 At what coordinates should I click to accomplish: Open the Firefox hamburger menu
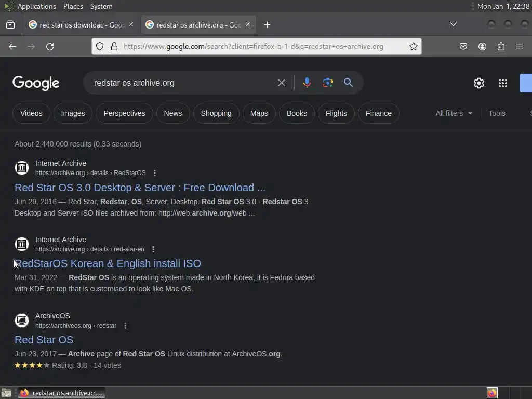[520, 46]
